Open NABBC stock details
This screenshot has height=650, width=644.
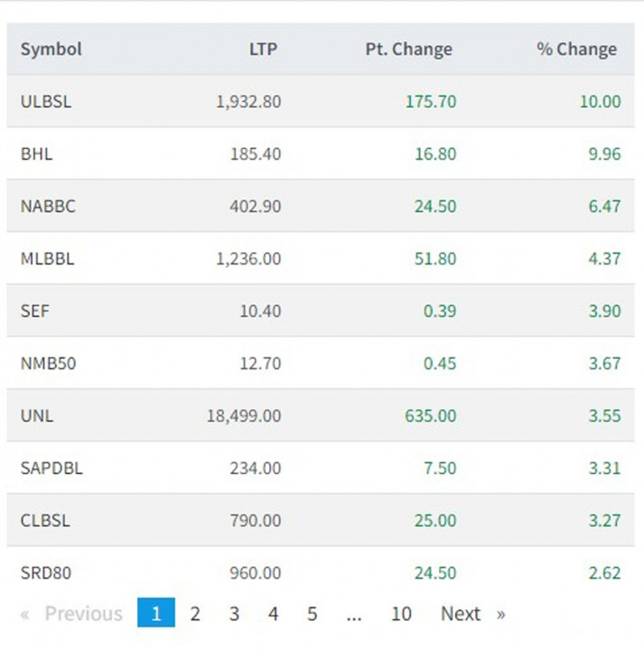click(x=48, y=206)
